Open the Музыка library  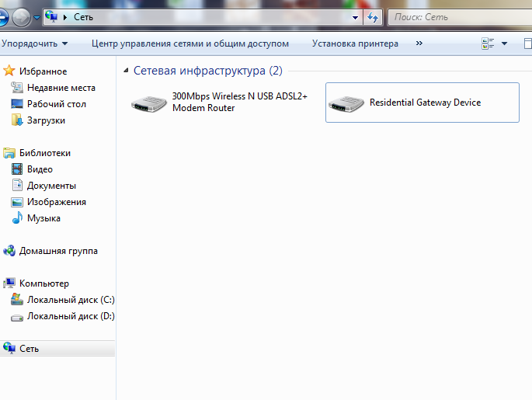tap(43, 218)
